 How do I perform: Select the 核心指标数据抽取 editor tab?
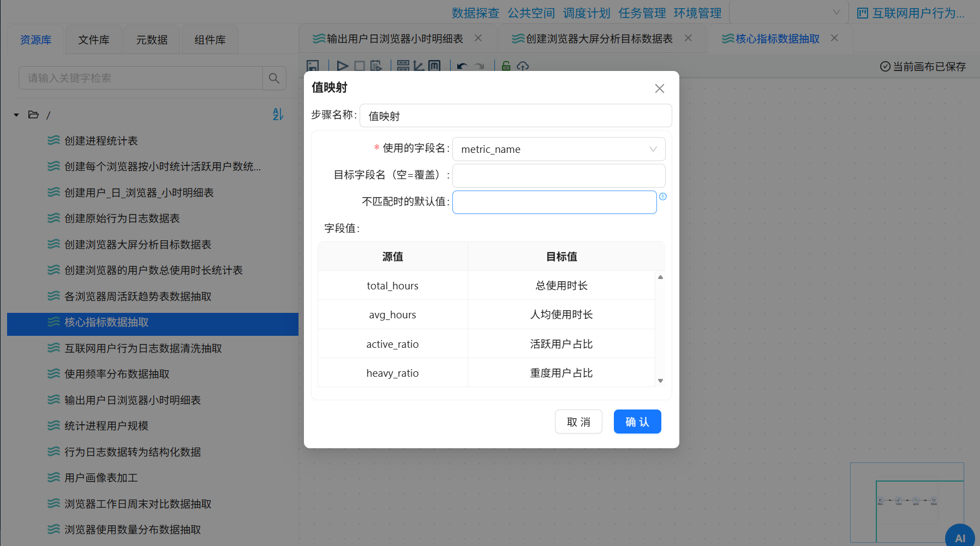point(778,39)
